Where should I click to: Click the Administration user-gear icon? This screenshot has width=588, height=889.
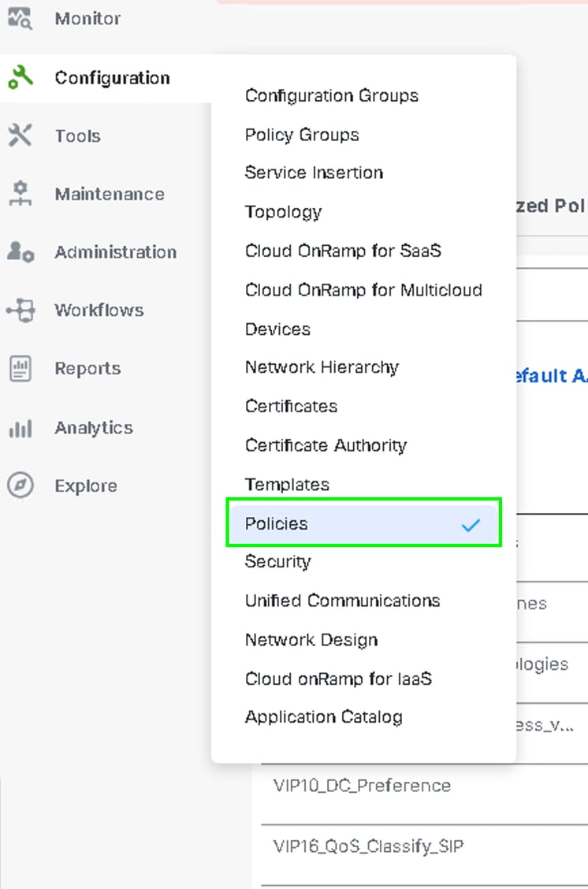point(20,251)
